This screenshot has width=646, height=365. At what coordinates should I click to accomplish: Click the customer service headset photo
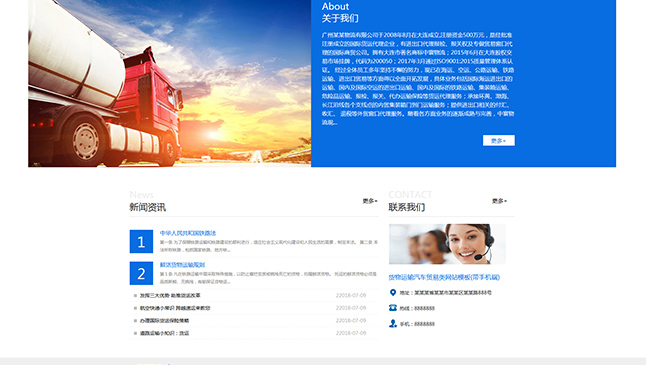pos(447,244)
